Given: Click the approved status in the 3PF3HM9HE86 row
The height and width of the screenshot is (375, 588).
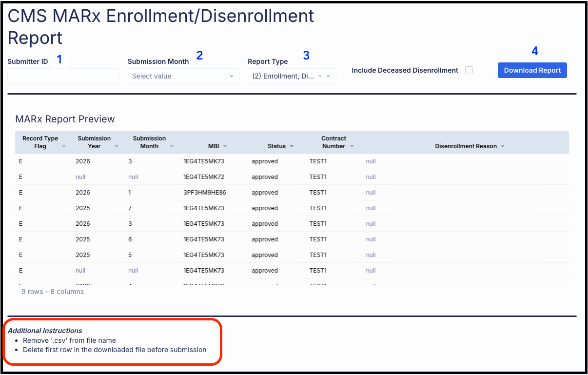Looking at the screenshot, I should (265, 193).
